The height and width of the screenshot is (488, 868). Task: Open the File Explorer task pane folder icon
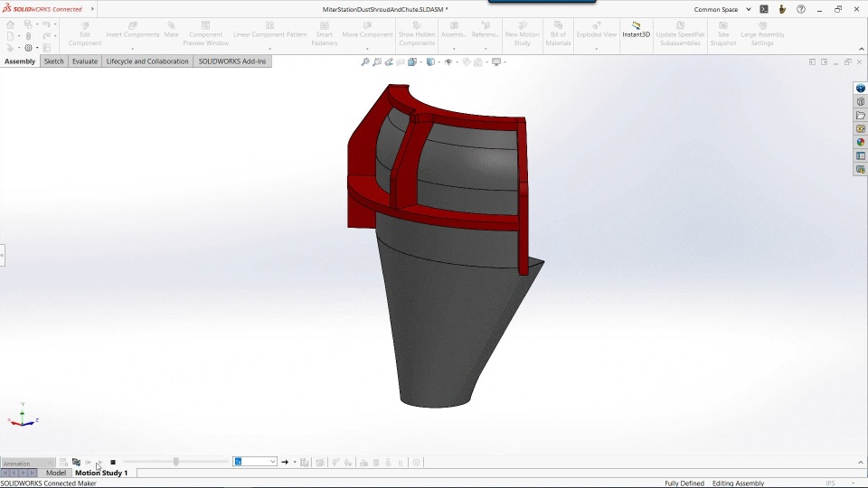tap(860, 115)
